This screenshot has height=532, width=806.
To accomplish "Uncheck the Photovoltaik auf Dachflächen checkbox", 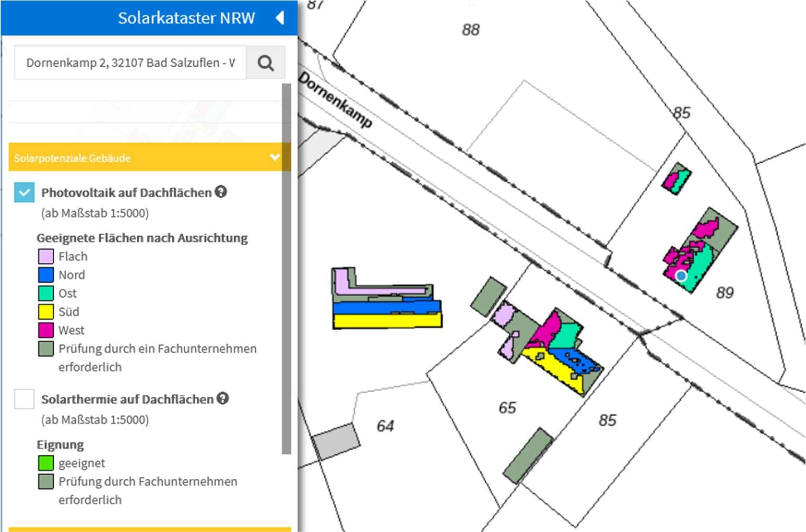I will coord(25,192).
